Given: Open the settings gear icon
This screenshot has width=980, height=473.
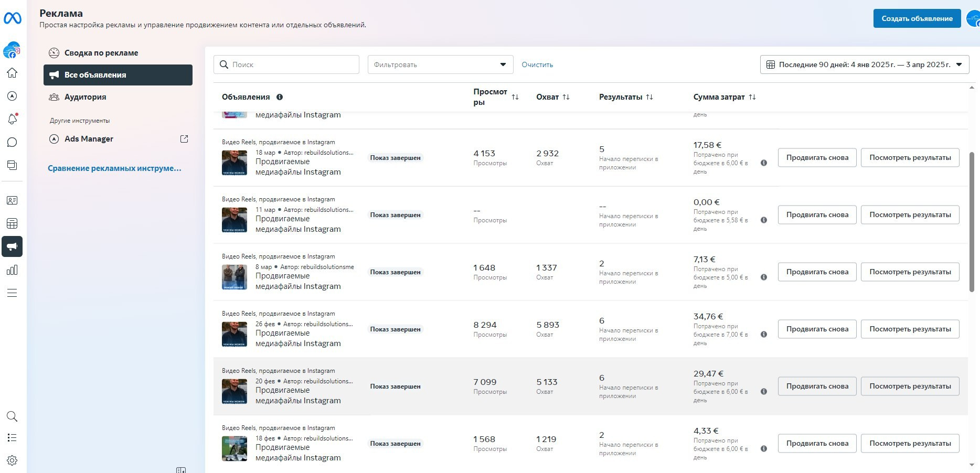Looking at the screenshot, I should pyautogui.click(x=12, y=460).
